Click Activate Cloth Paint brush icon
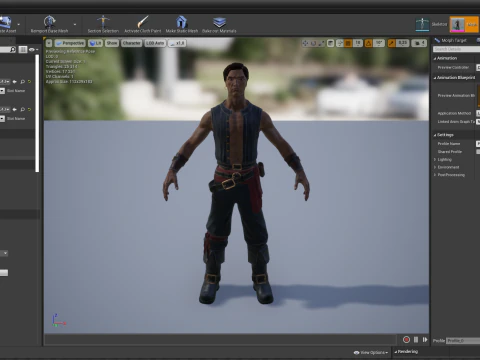Viewport: 480px width, 360px height. (143, 22)
